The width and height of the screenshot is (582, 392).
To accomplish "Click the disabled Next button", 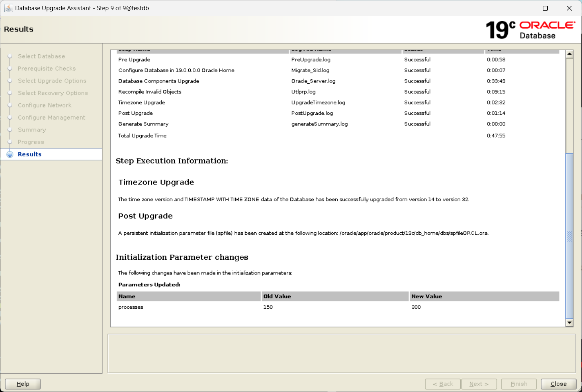I will pyautogui.click(x=479, y=384).
